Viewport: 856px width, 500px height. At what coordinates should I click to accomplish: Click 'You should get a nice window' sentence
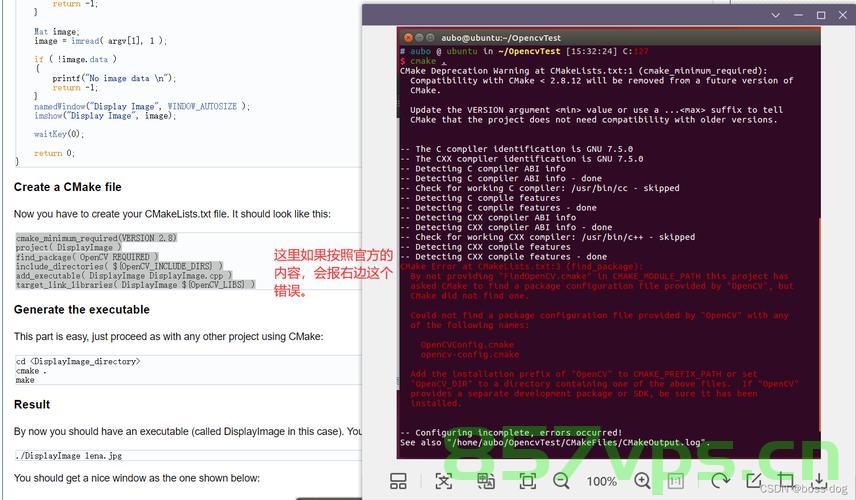click(x=136, y=478)
